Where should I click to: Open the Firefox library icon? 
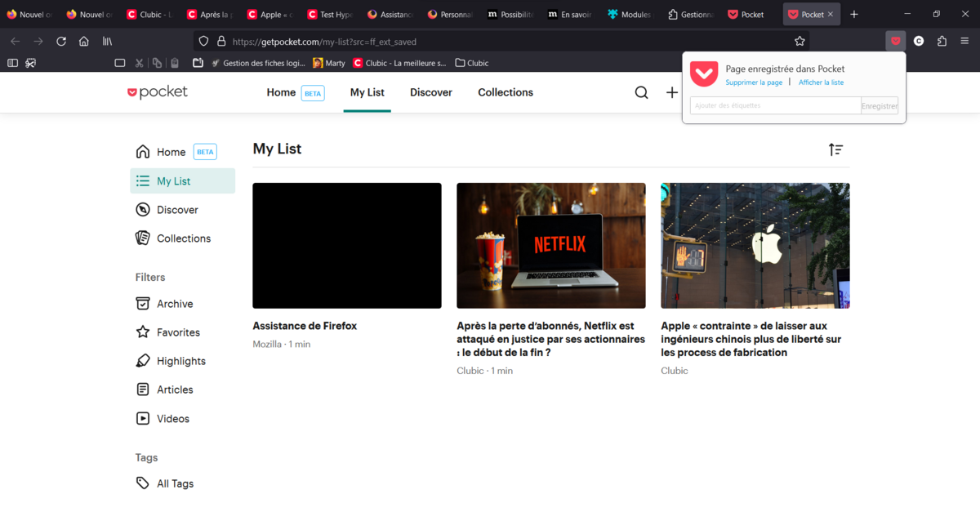pos(107,42)
